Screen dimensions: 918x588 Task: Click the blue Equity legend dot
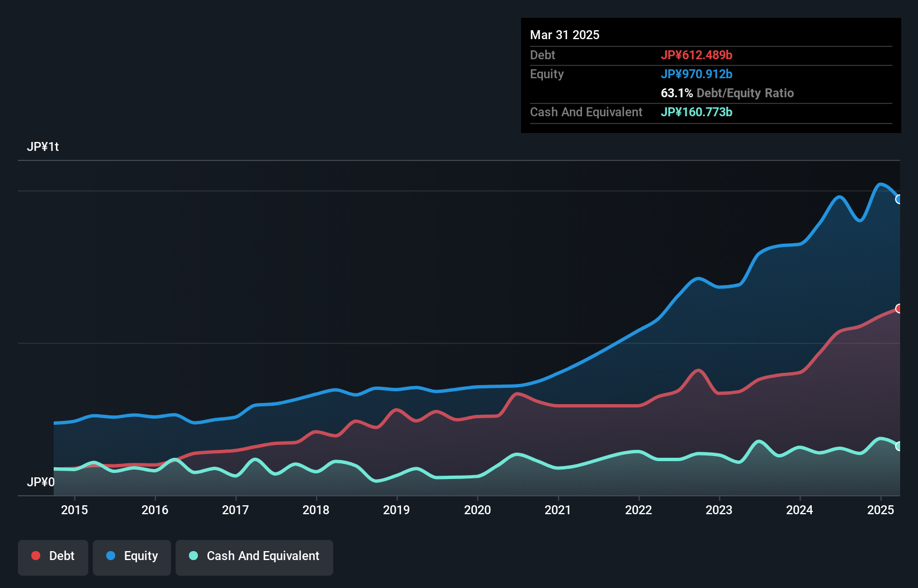[x=112, y=556]
